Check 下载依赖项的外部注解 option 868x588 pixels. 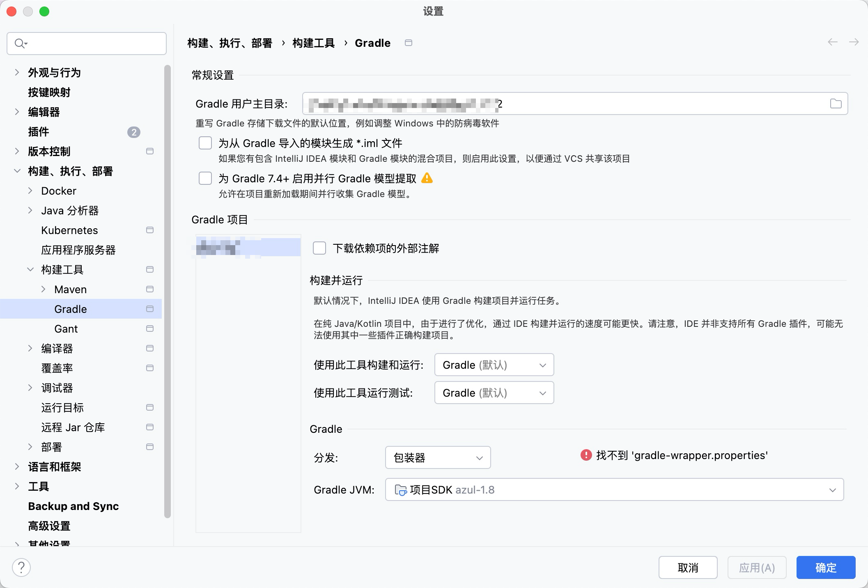[x=319, y=248]
